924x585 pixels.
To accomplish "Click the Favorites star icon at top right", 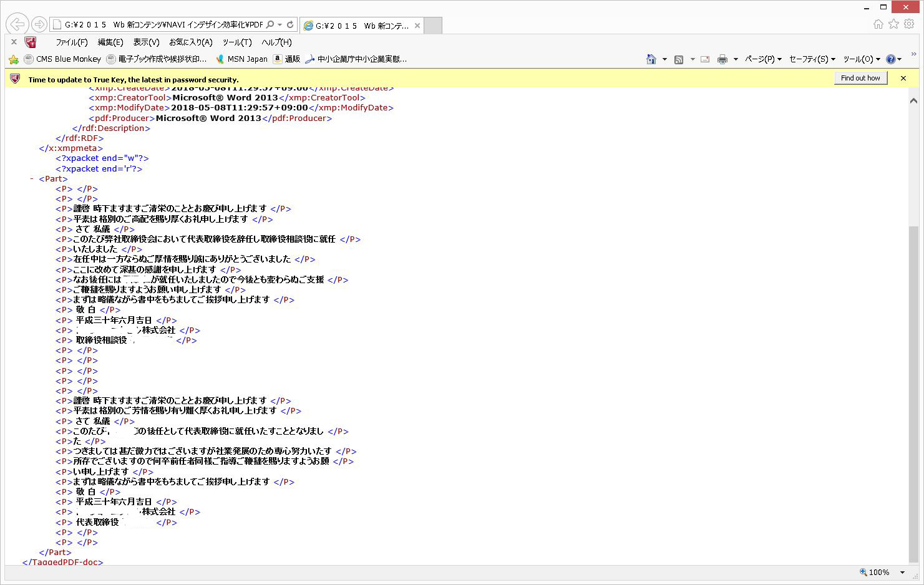I will pyautogui.click(x=893, y=24).
